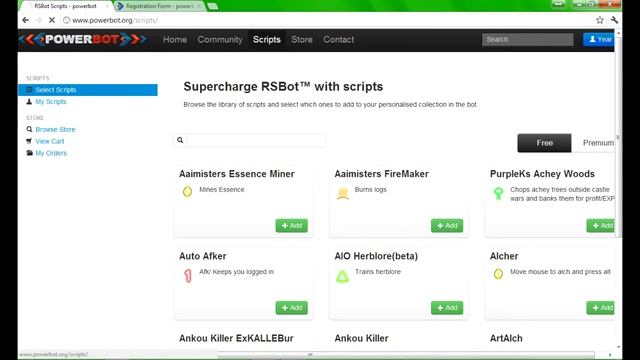
Task: Stop page loading with the X icon
Action: 52,20
